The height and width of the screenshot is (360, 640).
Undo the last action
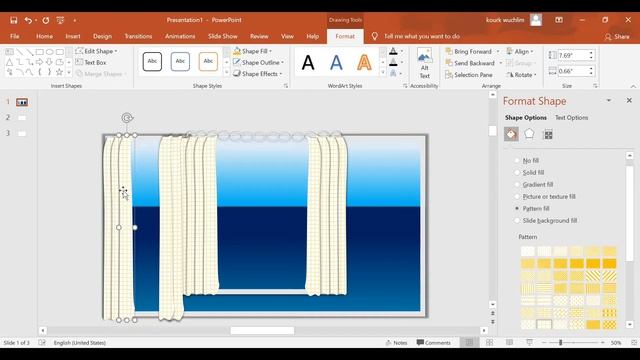point(28,20)
